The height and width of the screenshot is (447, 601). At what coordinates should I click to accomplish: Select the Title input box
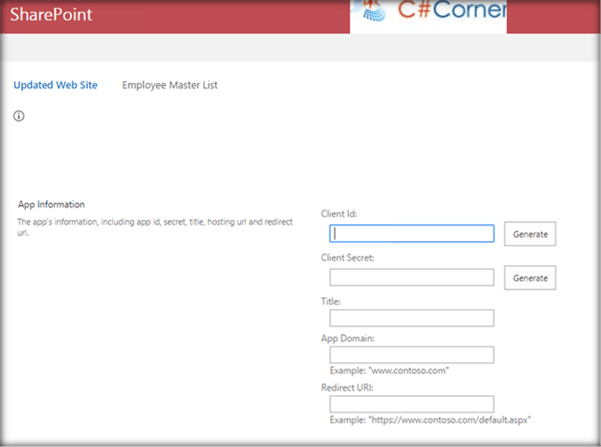pyautogui.click(x=412, y=318)
